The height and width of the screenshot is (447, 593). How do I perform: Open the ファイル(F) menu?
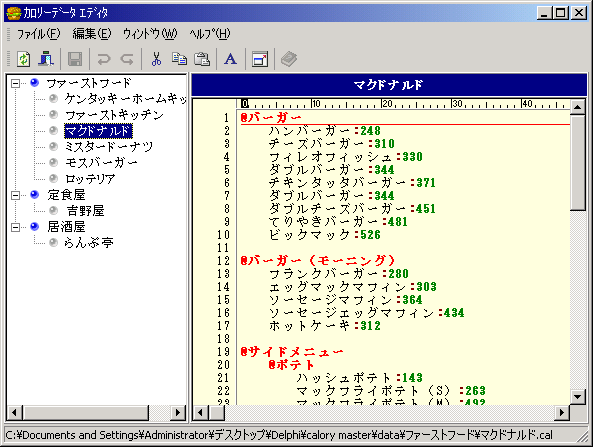tap(38, 34)
